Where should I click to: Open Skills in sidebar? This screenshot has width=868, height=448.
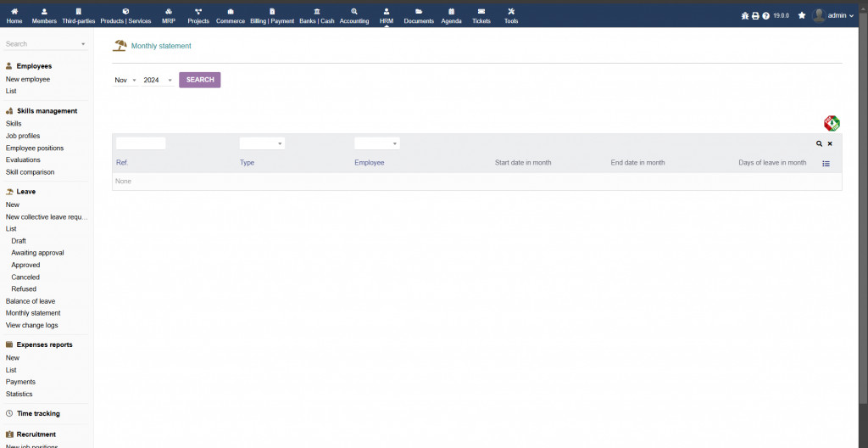tap(14, 124)
